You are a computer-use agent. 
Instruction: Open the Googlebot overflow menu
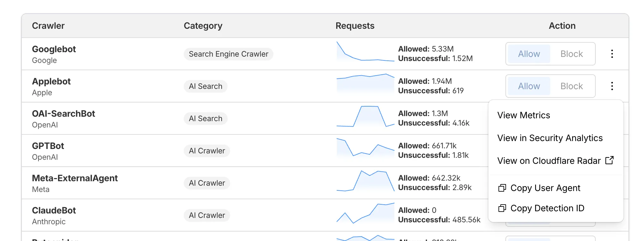click(x=612, y=54)
